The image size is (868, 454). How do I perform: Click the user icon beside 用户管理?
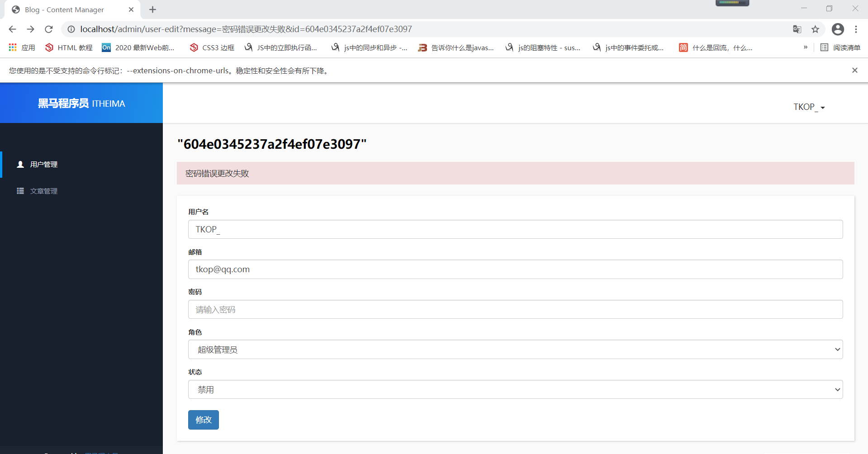point(20,164)
